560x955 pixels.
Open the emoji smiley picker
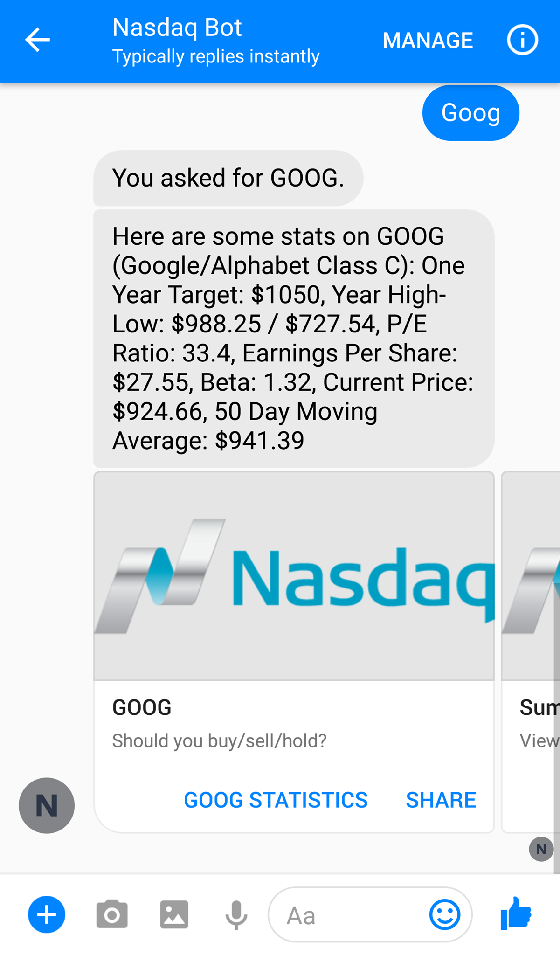coord(444,914)
